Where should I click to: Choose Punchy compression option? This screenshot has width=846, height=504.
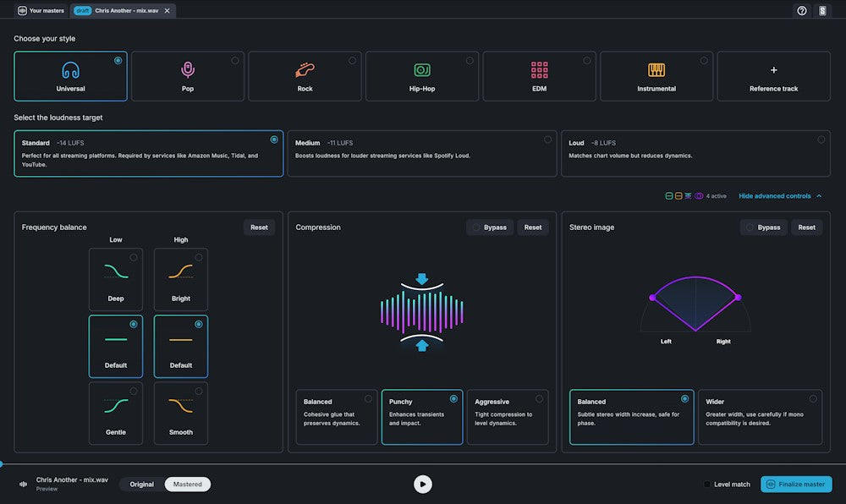tap(422, 417)
